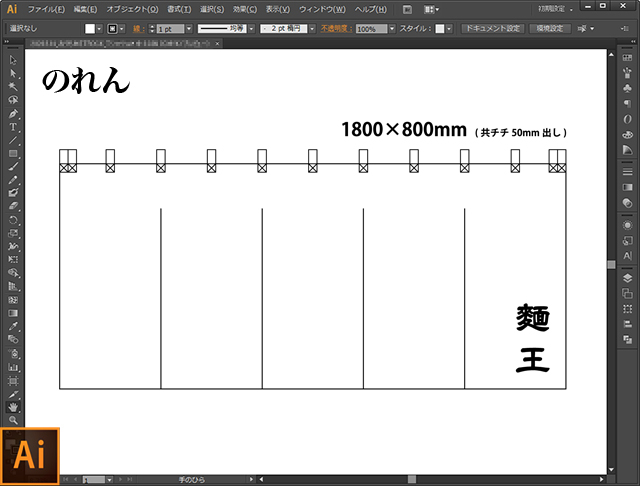Select the Artboard tool
Screen dimensions: 640x486
[x=13, y=381]
